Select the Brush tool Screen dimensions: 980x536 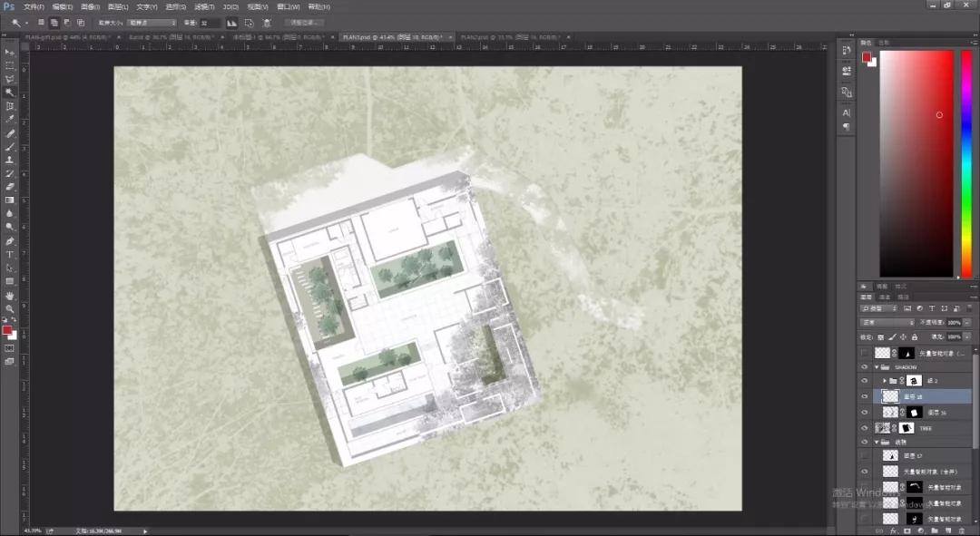[9, 147]
